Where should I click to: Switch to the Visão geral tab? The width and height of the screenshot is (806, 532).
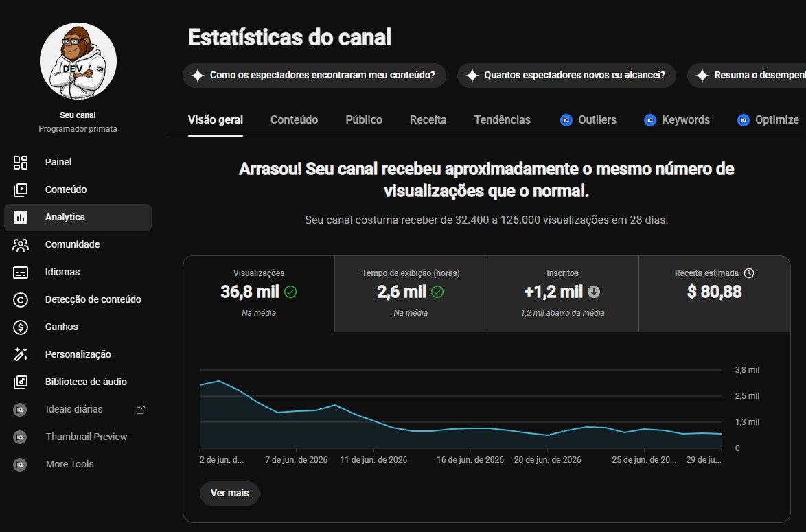216,119
